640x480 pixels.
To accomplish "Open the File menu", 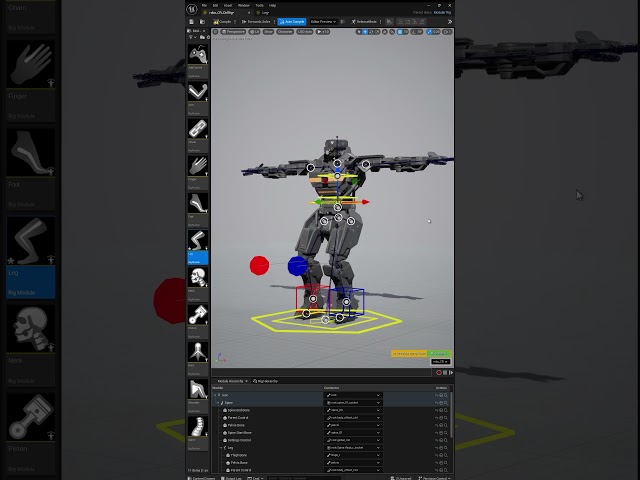I will point(204,5).
